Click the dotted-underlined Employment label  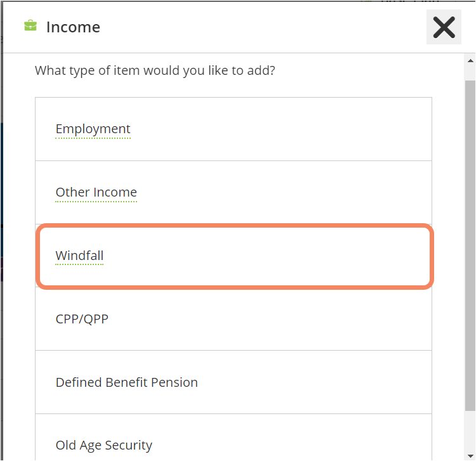coord(93,129)
